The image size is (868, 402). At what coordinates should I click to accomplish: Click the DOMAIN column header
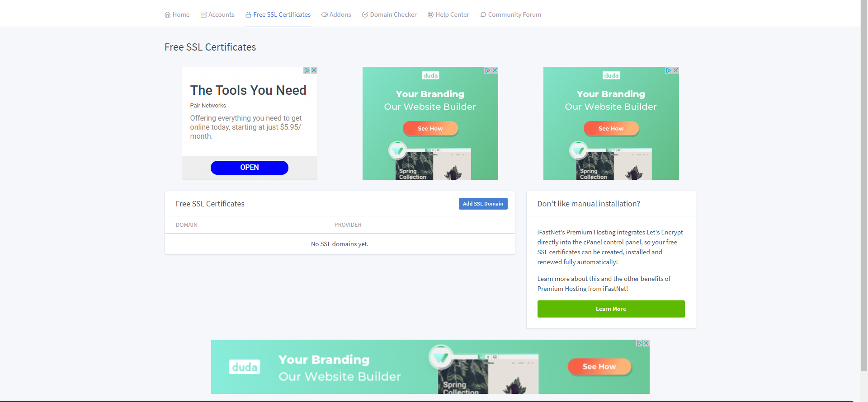pyautogui.click(x=187, y=225)
